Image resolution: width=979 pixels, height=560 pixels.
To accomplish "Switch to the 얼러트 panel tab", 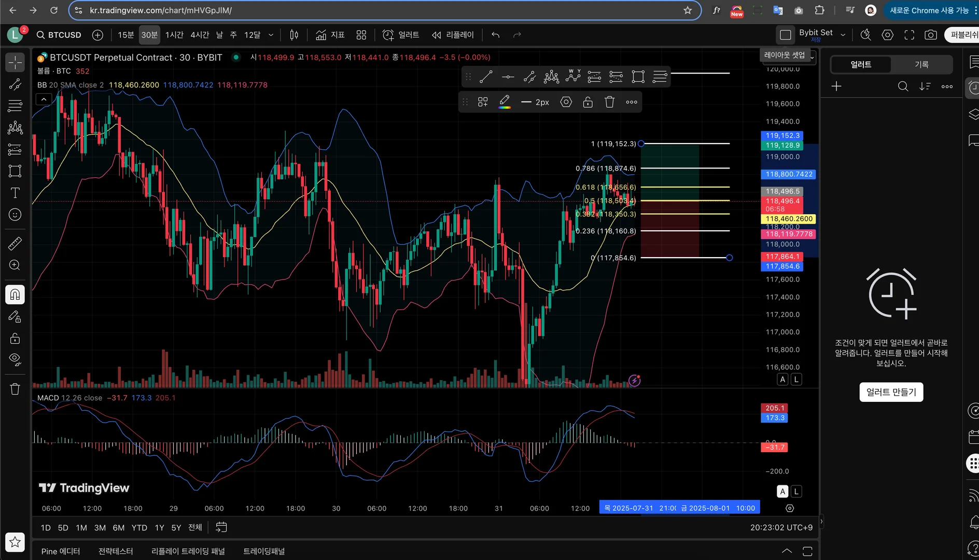I will (x=861, y=64).
